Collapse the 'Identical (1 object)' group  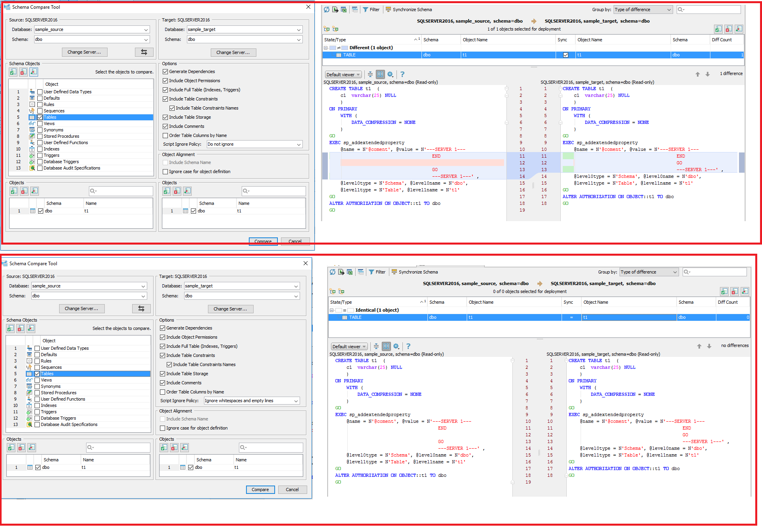(x=332, y=310)
